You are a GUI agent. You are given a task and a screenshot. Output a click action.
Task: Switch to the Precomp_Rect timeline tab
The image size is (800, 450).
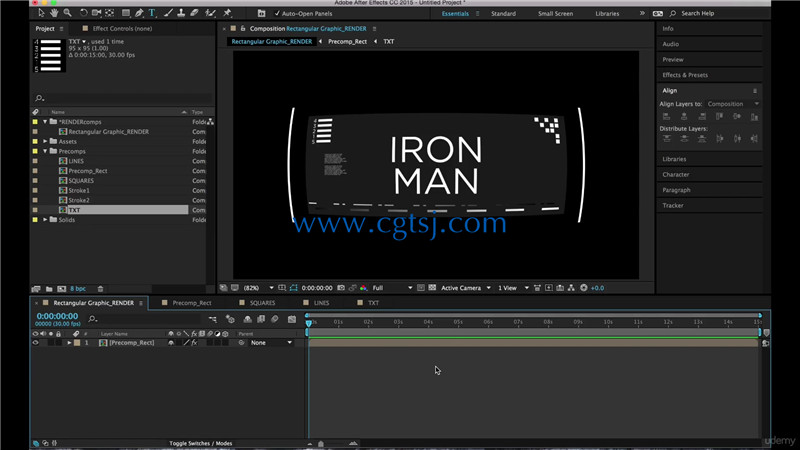click(192, 303)
